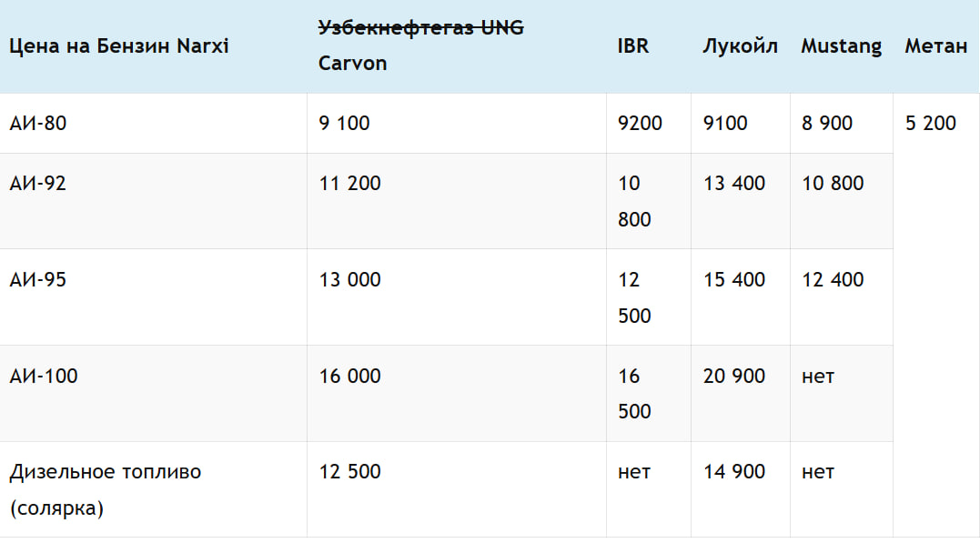Click the "Метан" column header

(x=935, y=46)
